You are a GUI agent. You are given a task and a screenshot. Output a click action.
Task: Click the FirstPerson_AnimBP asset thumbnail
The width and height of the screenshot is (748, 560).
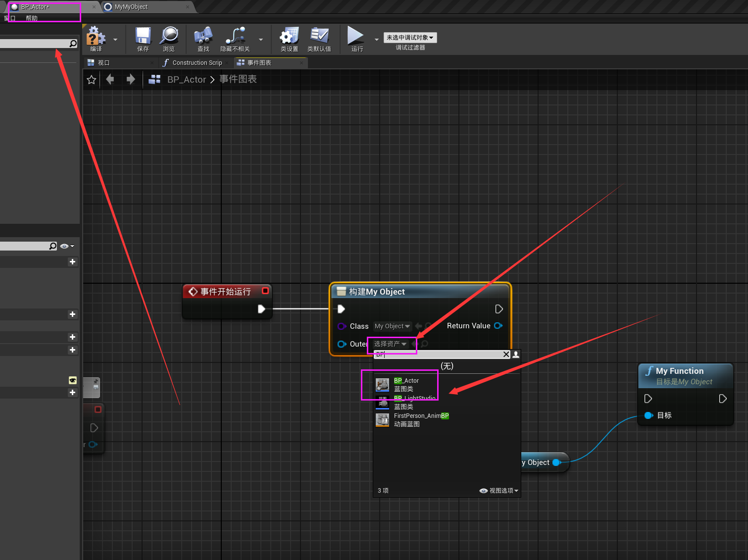[x=383, y=420]
